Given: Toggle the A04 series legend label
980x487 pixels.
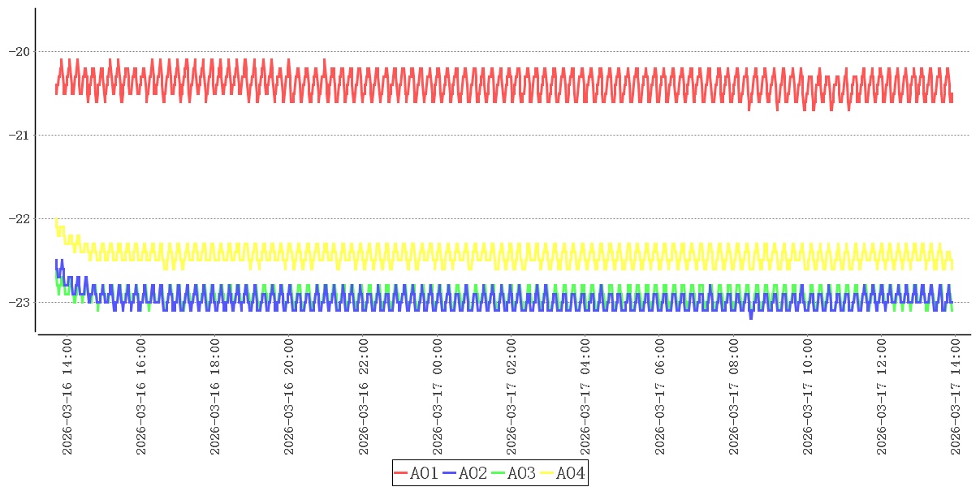Looking at the screenshot, I should (x=570, y=473).
